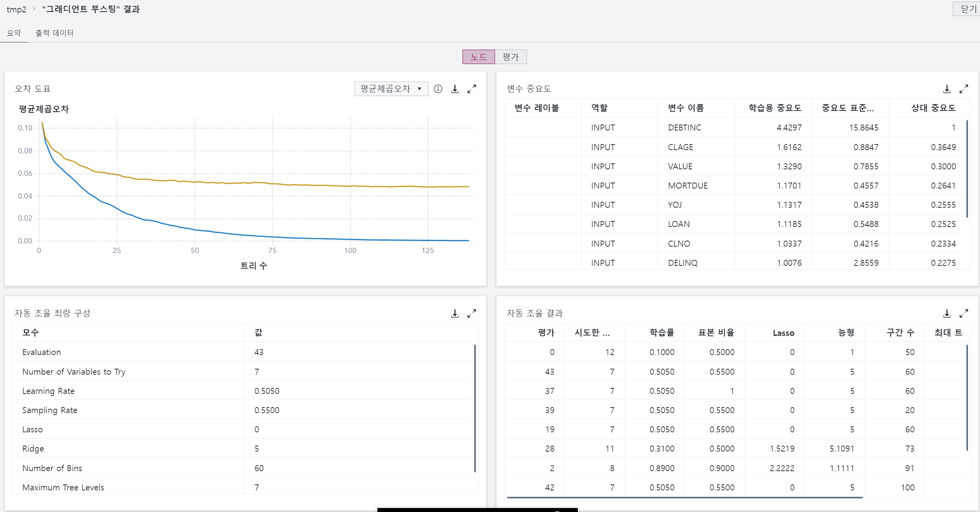Click the vertical scrollbar of 변수 중요도 table
Viewport: 980px width, 512px height.
967,168
